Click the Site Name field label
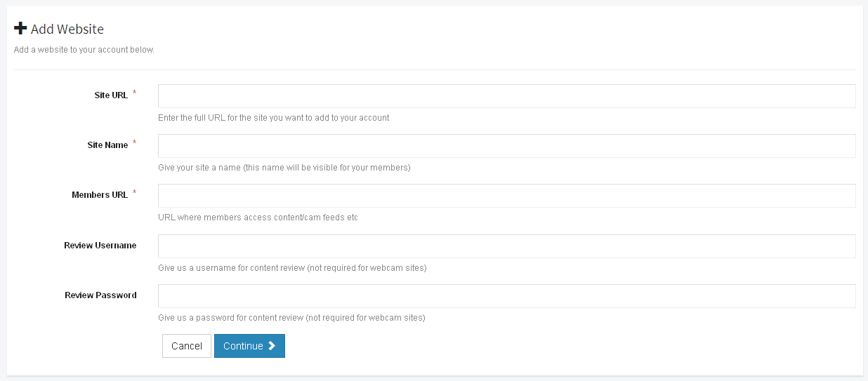868x381 pixels. point(107,145)
